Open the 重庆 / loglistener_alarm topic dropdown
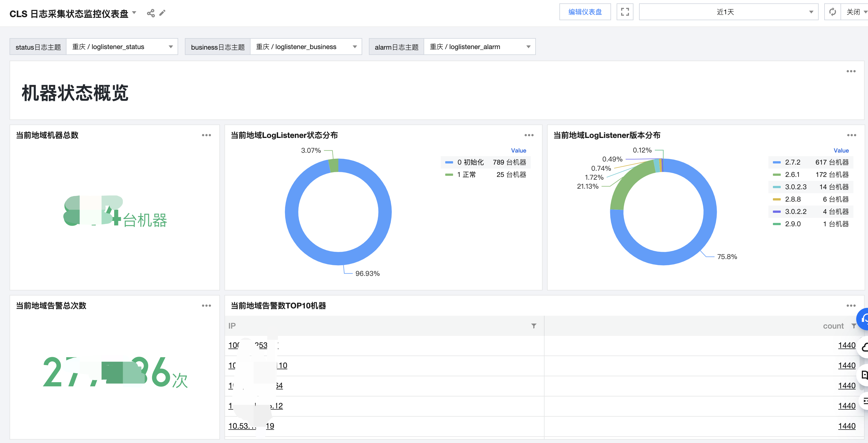Viewport: 868px width, 443px height. pyautogui.click(x=479, y=47)
